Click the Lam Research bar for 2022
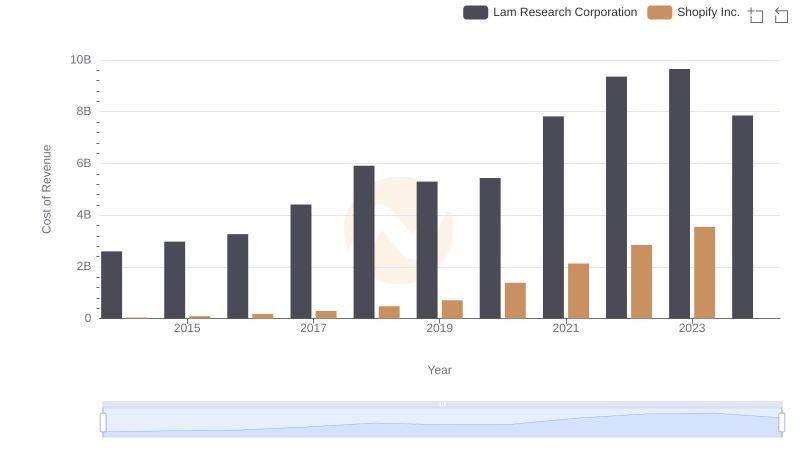 click(x=616, y=198)
